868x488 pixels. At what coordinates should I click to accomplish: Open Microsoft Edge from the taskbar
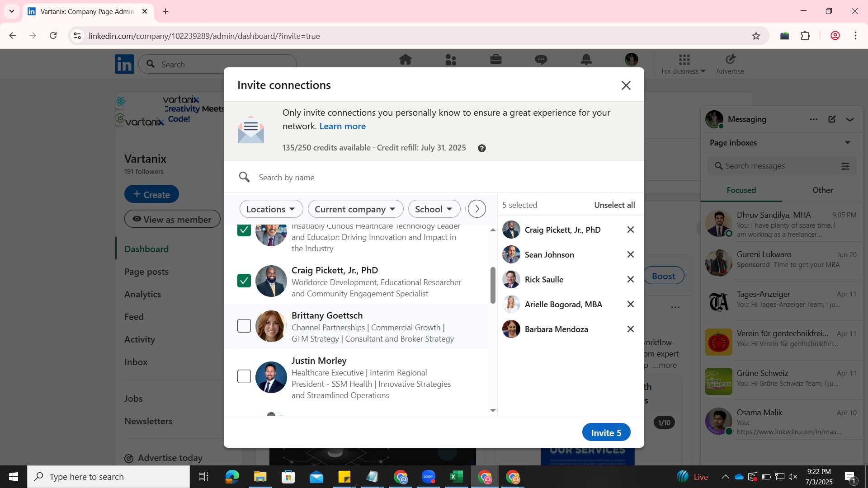(232, 477)
